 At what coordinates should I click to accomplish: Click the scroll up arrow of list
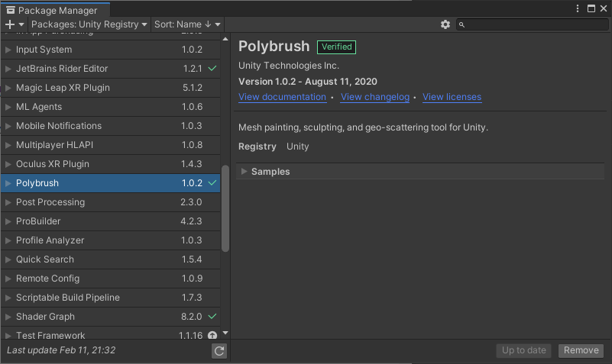point(225,39)
